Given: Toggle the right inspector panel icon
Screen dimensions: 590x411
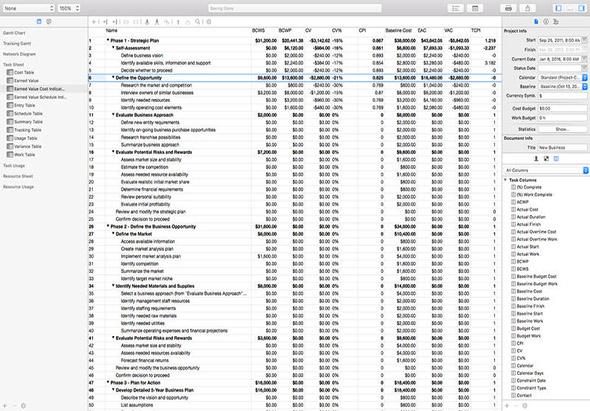Looking at the screenshot, I should pyautogui.click(x=581, y=8).
